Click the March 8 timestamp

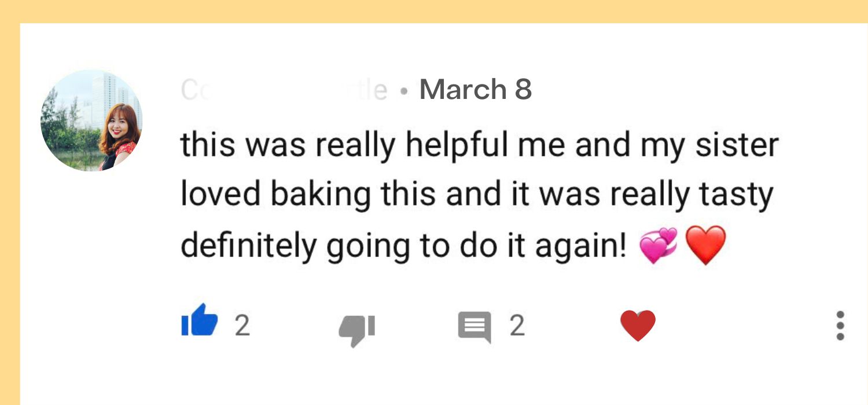click(x=475, y=89)
